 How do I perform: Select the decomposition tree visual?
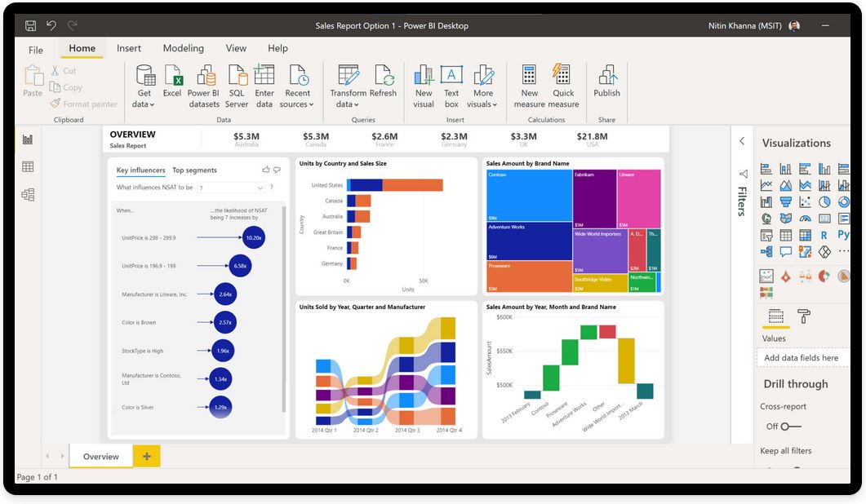coord(766,252)
